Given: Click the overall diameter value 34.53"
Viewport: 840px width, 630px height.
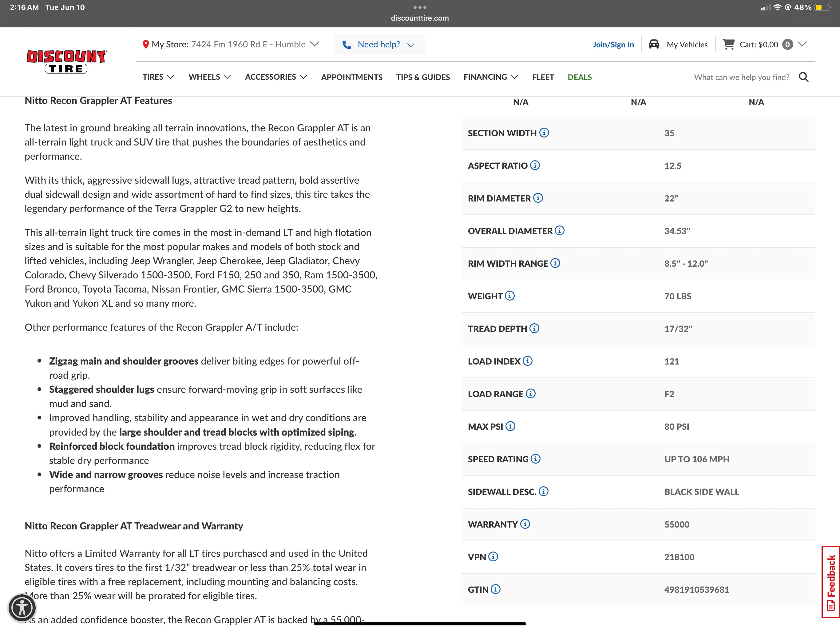Looking at the screenshot, I should [x=677, y=231].
